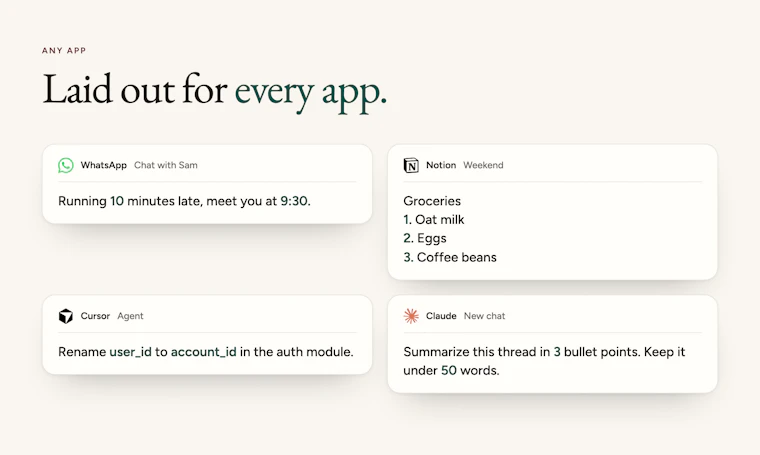Select the Oat milk list item
The height and width of the screenshot is (455, 760).
434,220
